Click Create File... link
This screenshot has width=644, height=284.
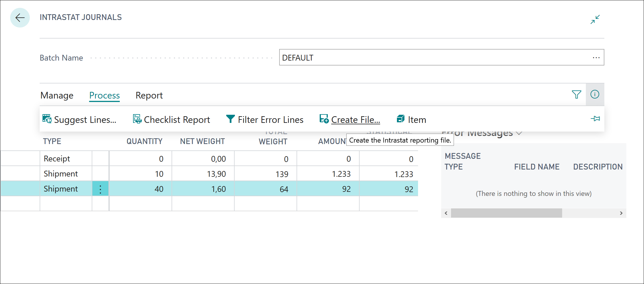coord(356,120)
